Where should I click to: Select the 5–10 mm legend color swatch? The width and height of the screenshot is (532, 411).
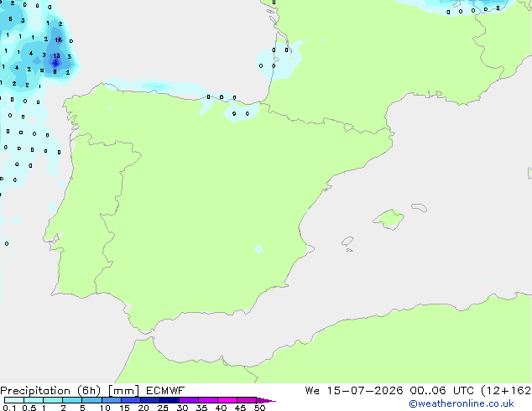pos(92,400)
